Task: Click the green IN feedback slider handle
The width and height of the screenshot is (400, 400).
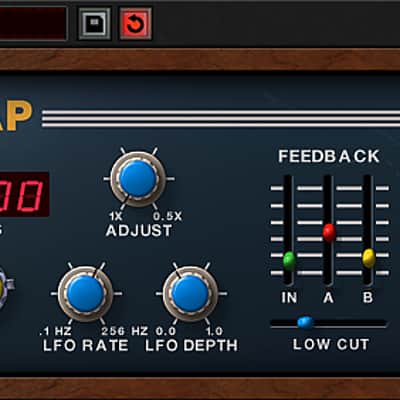Action: click(289, 260)
